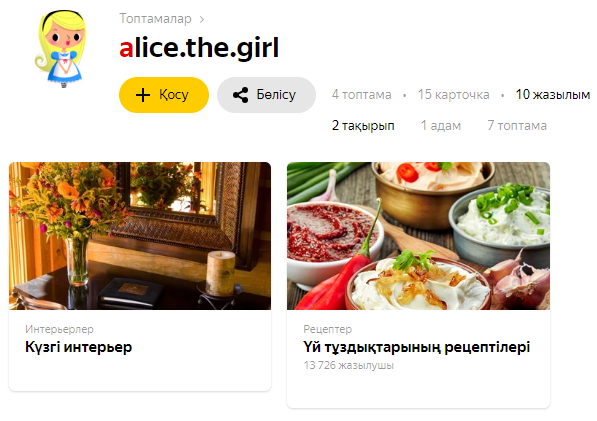Open Үй тұздықтарының рецептілері collection title
This screenshot has width=597, height=421.
[417, 347]
